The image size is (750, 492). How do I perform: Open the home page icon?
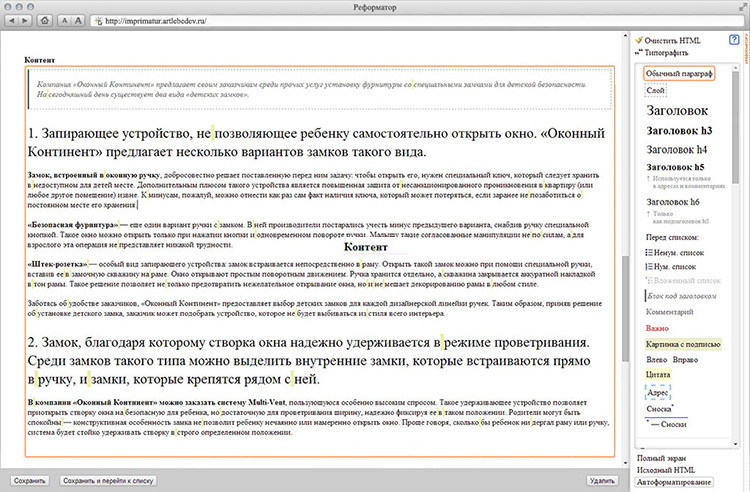coord(45,21)
